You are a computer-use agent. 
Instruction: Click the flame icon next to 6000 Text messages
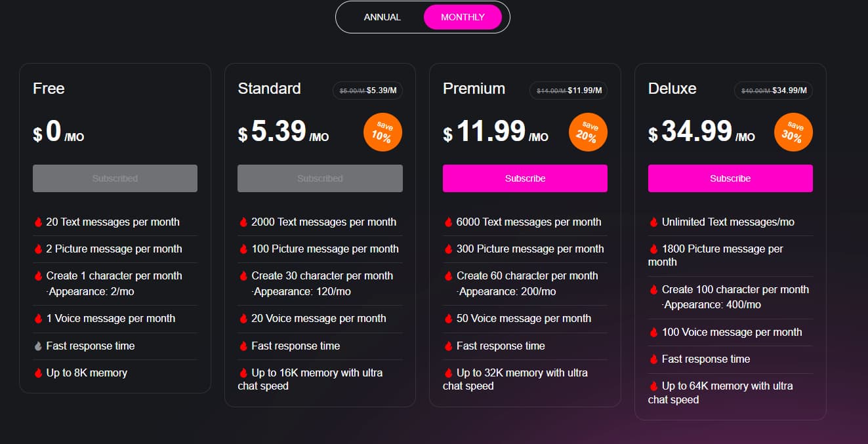[x=448, y=222]
